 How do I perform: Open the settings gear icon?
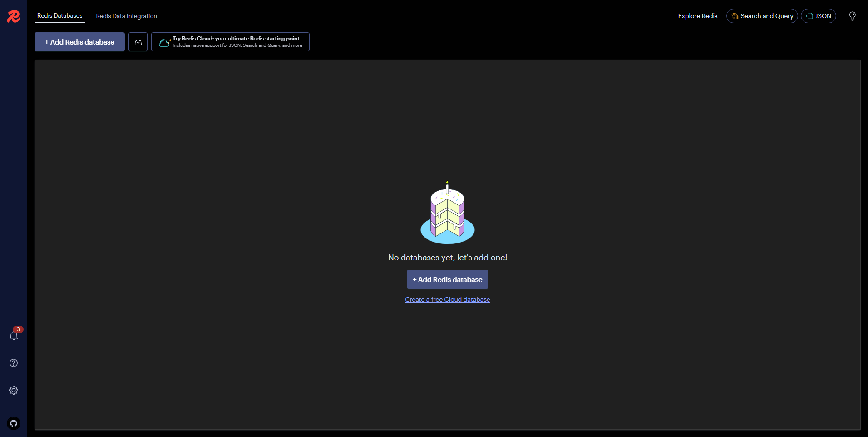click(x=14, y=390)
